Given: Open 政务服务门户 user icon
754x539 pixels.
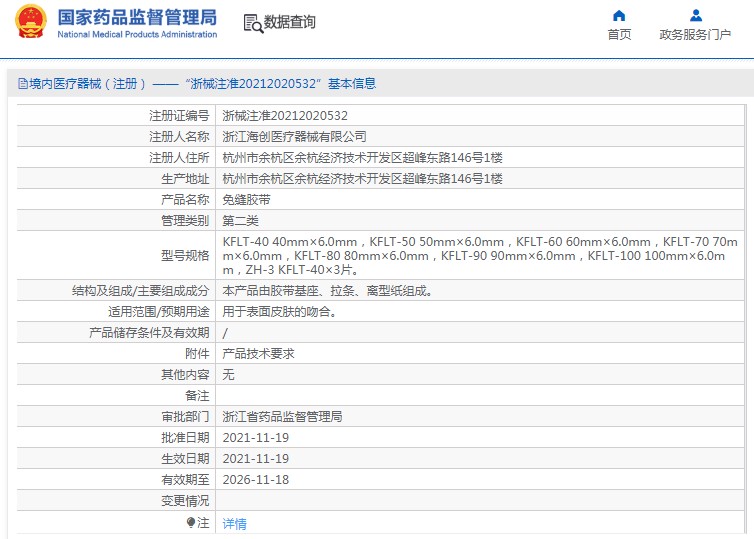Looking at the screenshot, I should point(695,16).
